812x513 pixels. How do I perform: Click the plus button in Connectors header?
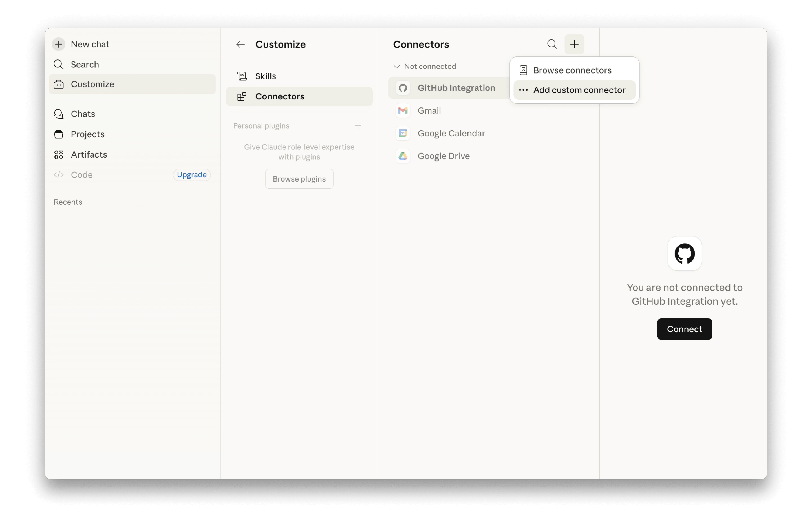click(574, 44)
